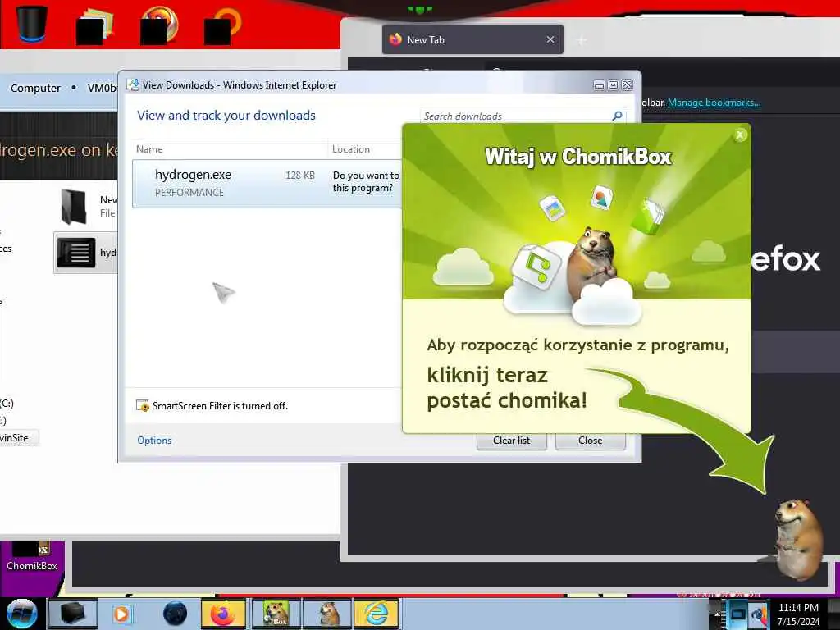Click the monitor icon in the system tray
The height and width of the screenshot is (630, 840).
tap(738, 614)
